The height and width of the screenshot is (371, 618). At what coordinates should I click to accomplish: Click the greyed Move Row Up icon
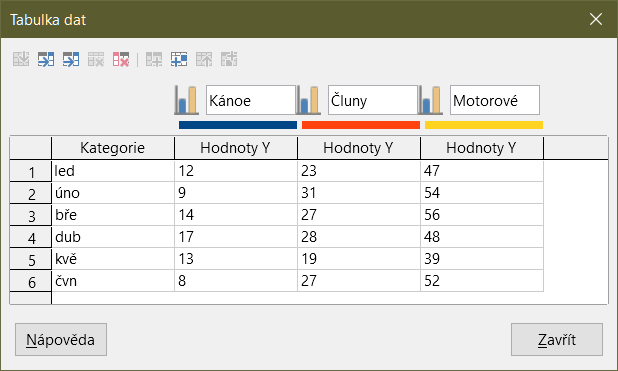204,59
